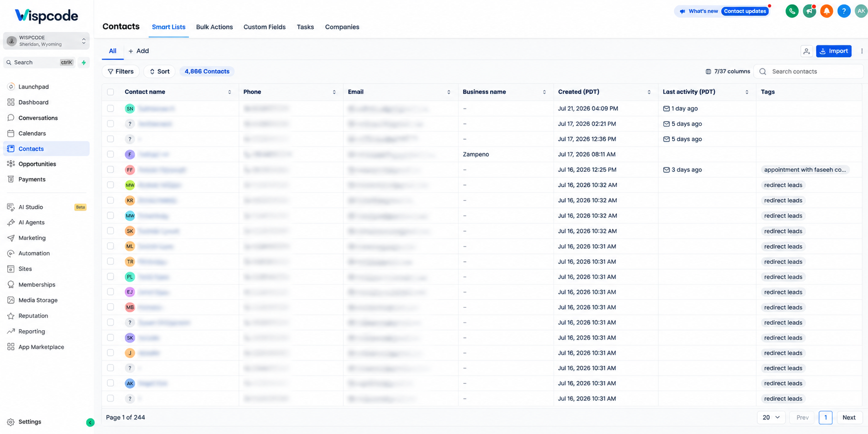The width and height of the screenshot is (868, 434).
Task: Sort by Phone column arrows
Action: 334,92
